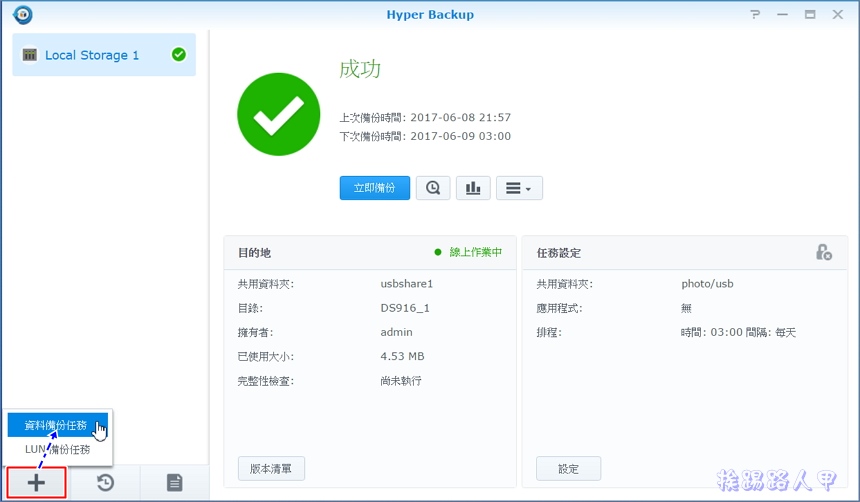Click the Hyper Backup app logo icon
The image size is (860, 502).
[x=22, y=14]
